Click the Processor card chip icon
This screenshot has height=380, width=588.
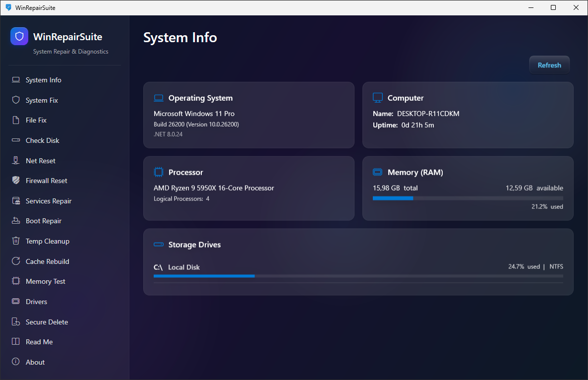click(159, 172)
